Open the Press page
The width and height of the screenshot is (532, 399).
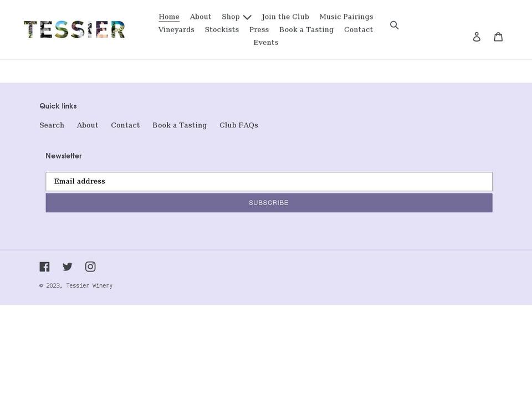(x=259, y=29)
